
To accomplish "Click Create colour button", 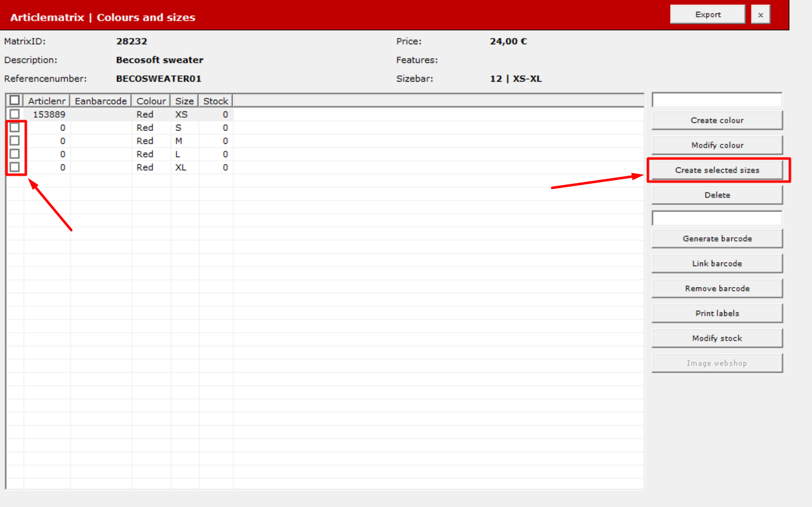I will pos(717,120).
